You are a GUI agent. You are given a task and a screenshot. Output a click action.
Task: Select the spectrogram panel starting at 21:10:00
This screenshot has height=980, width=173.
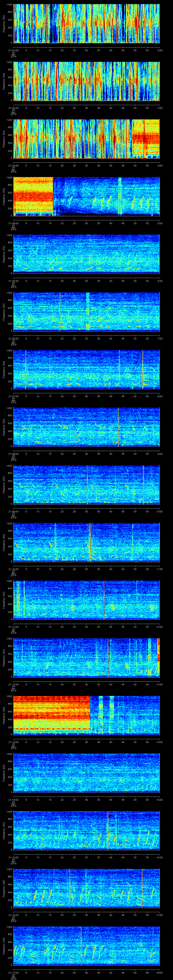coord(86,543)
